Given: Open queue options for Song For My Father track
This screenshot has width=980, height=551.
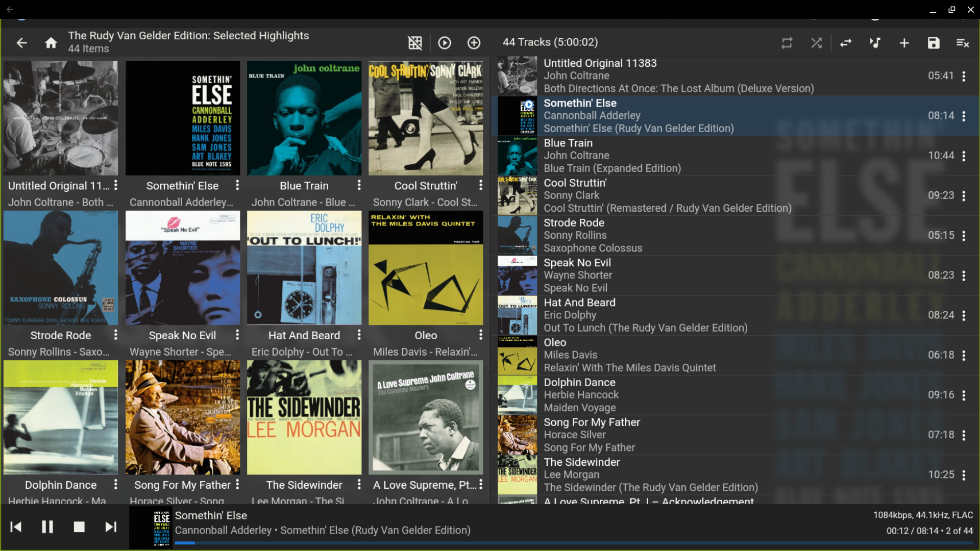Looking at the screenshot, I should pos(964,435).
